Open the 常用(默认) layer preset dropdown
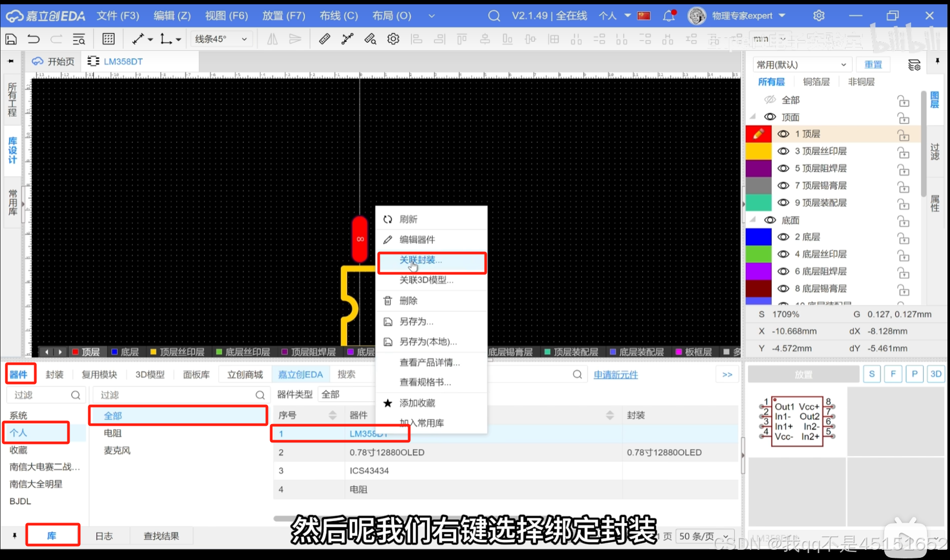This screenshot has height=560, width=950. (802, 65)
